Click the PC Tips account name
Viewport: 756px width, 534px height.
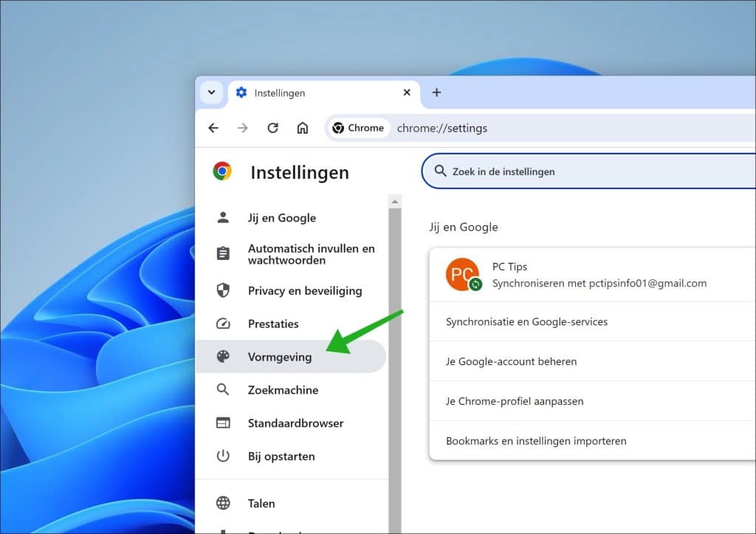(509, 267)
